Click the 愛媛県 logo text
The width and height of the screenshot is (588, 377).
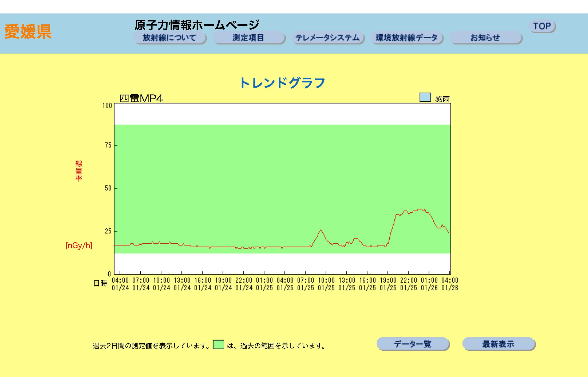coord(28,31)
